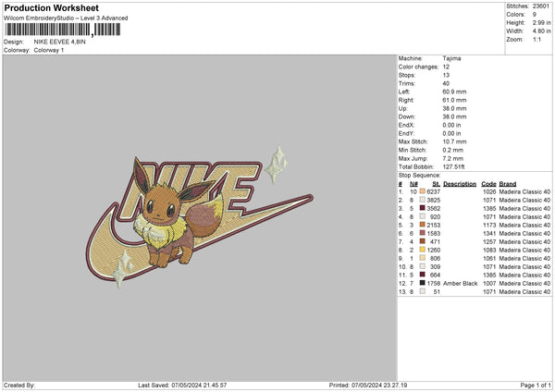
Task: Select the Color changes value 12
Action: click(446, 67)
